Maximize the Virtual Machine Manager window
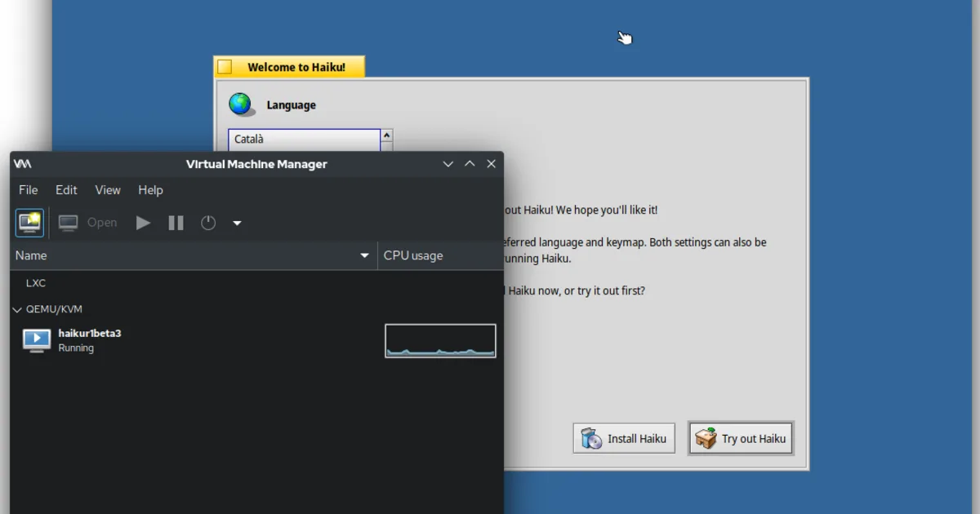This screenshot has height=514, width=980. (470, 164)
